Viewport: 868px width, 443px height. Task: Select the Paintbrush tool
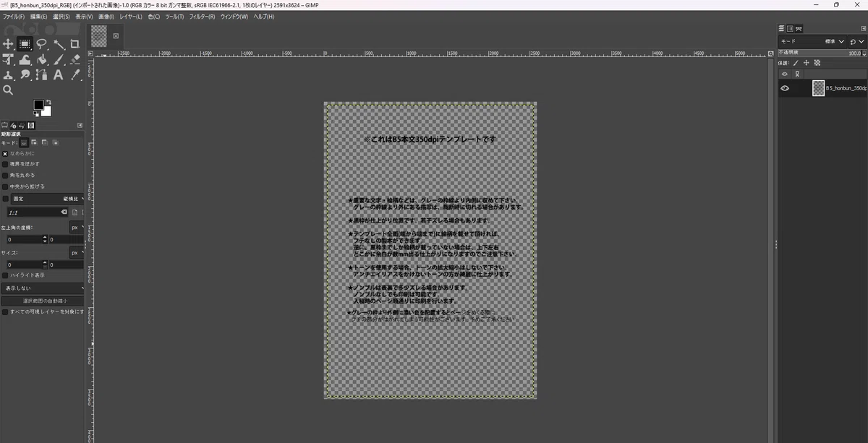pos(59,59)
